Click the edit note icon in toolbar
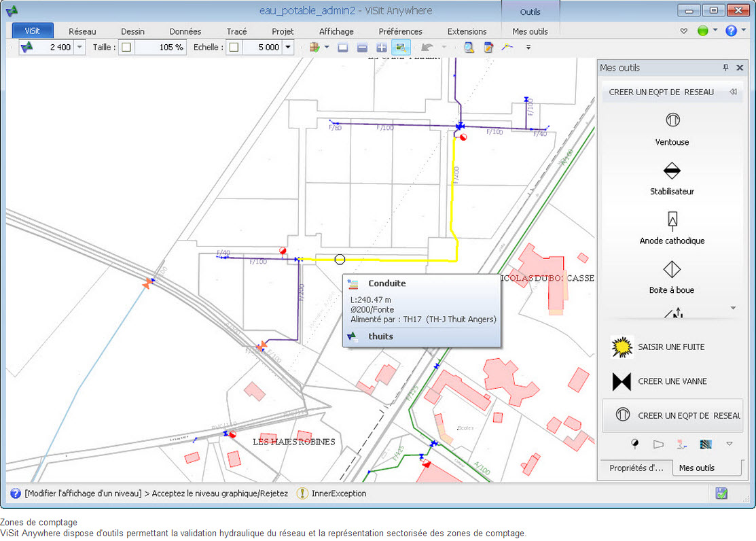Viewport: 756px width, 541px height. pyautogui.click(x=488, y=48)
